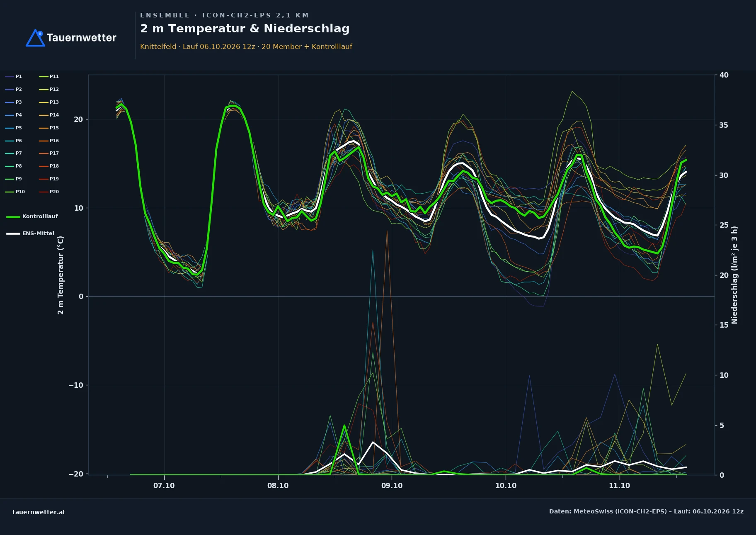The width and height of the screenshot is (756, 535).
Task: Click the chart title 2 m Temperatur & Niederschlag
Action: [x=245, y=29]
